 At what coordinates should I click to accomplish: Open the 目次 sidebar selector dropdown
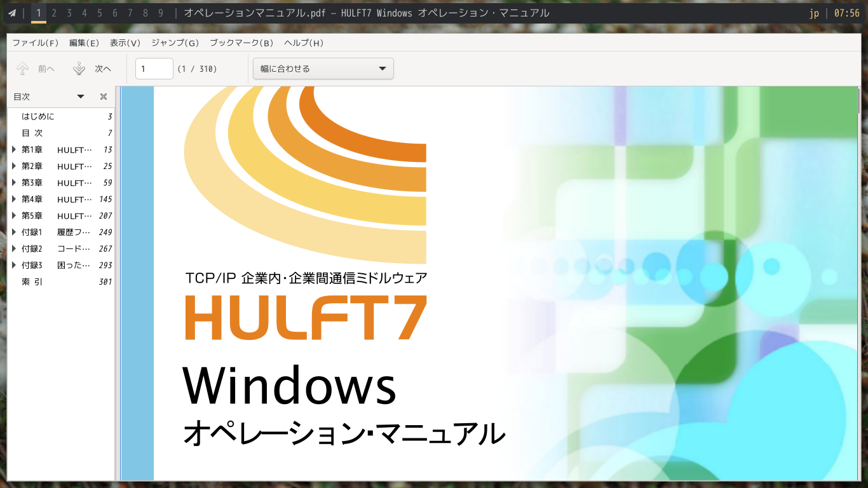[81, 97]
